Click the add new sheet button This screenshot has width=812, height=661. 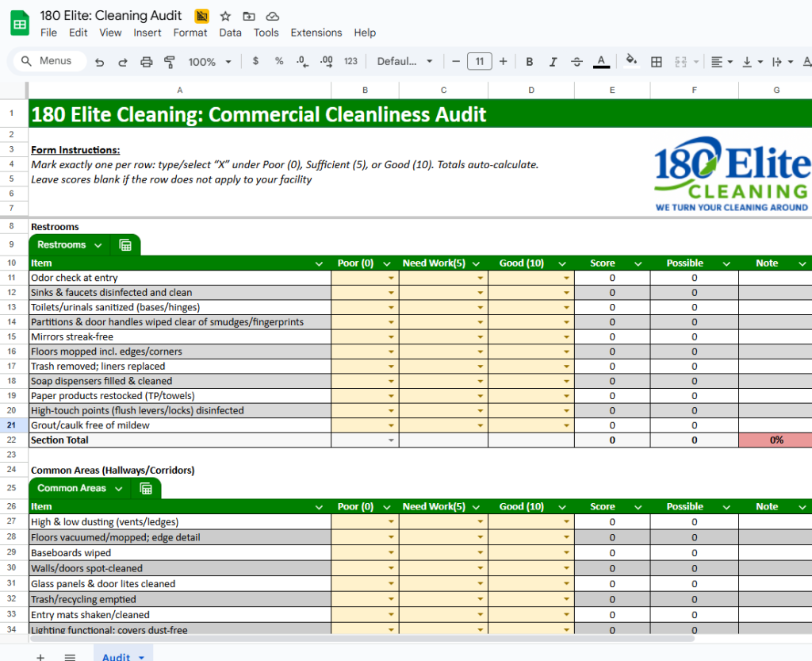point(40,656)
